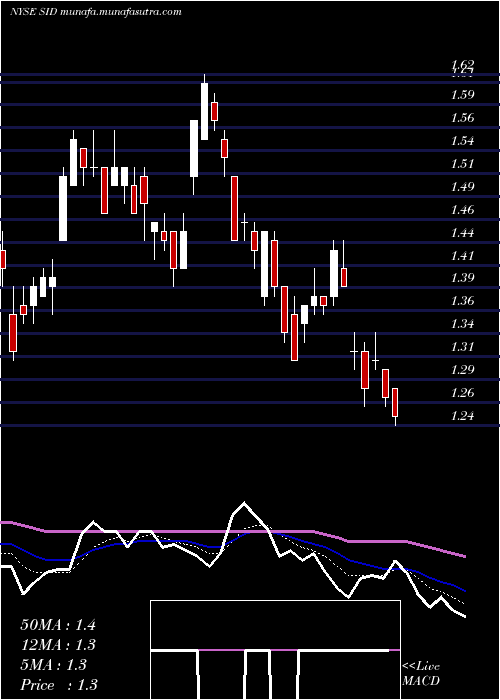Image resolution: width=500 pixels, height=700 pixels.
Task: Click the 1.26 price axis label
Action: click(x=462, y=393)
